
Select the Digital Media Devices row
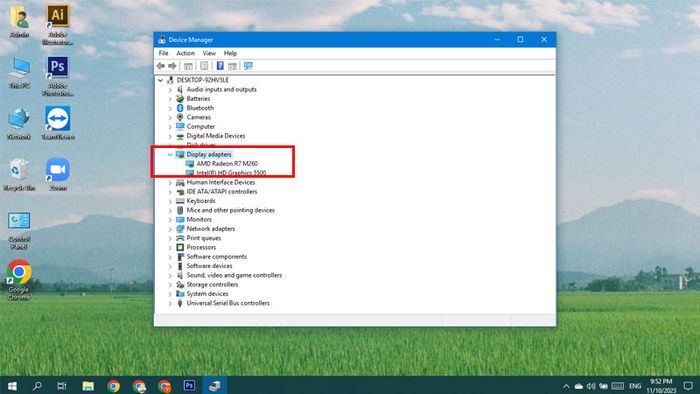pyautogui.click(x=216, y=136)
